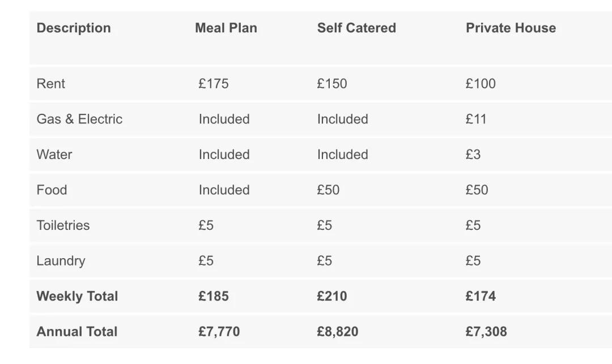Click the Rent row label
The width and height of the screenshot is (612, 364).
point(51,84)
